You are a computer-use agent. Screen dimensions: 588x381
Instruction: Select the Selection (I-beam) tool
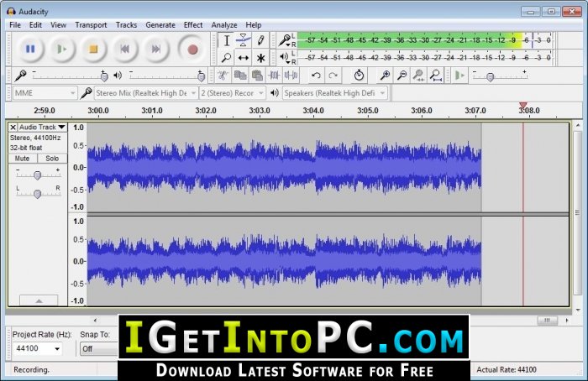[x=226, y=40]
